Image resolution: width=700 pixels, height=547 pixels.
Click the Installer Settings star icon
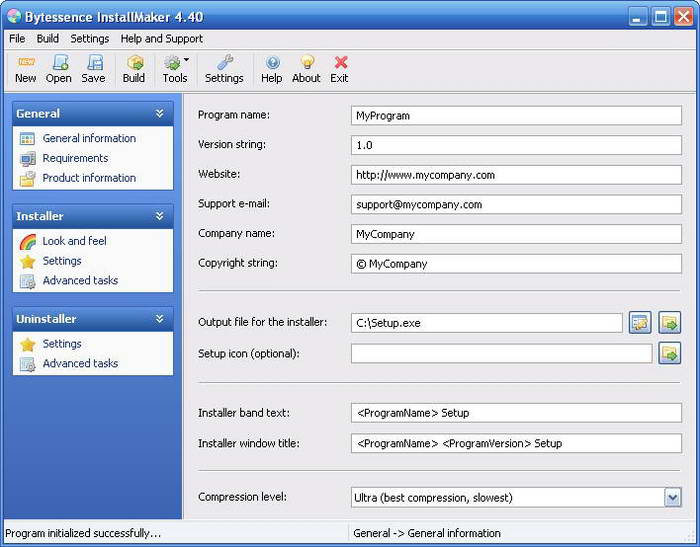coord(27,261)
